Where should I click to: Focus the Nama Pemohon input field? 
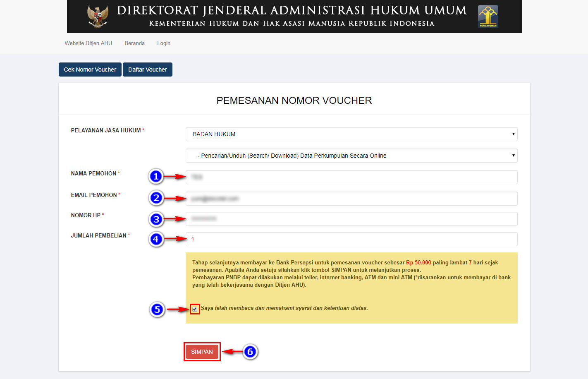351,177
